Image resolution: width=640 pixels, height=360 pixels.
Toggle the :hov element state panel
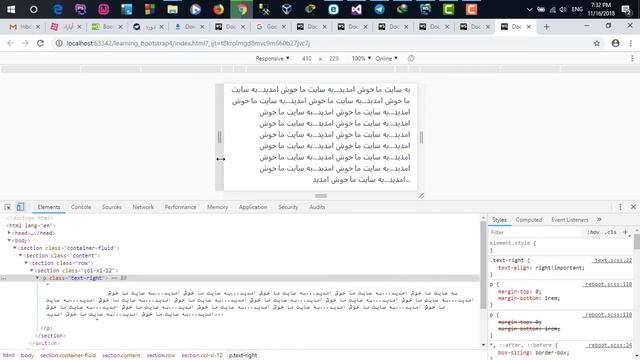(x=593, y=232)
